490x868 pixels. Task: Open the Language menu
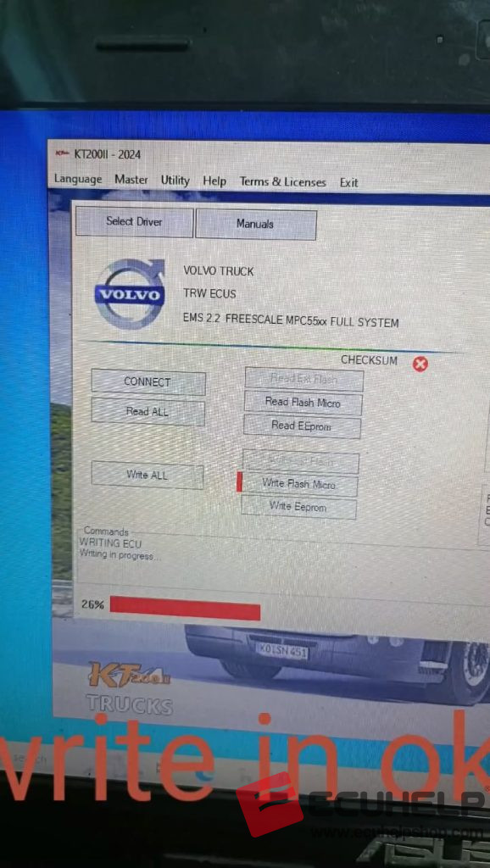(x=78, y=180)
